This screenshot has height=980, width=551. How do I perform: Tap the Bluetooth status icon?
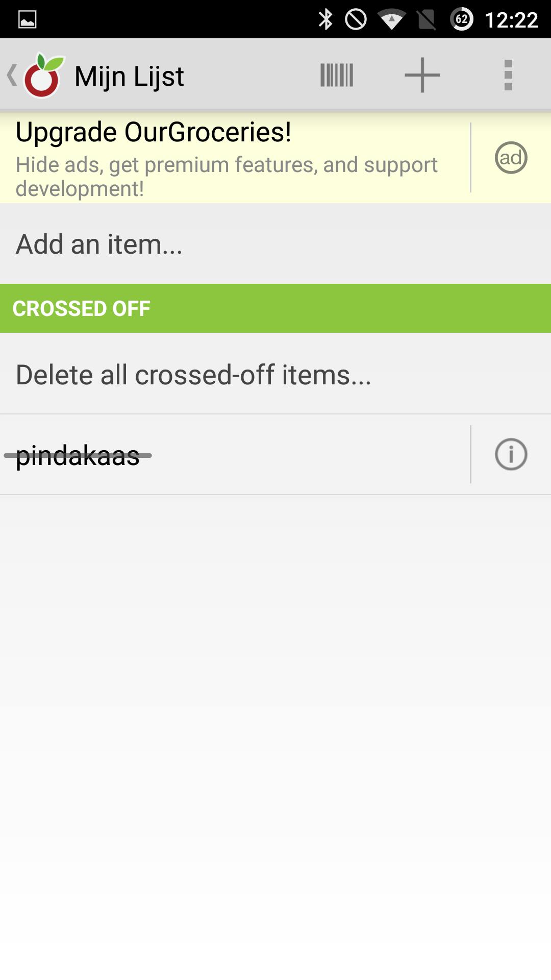click(325, 20)
